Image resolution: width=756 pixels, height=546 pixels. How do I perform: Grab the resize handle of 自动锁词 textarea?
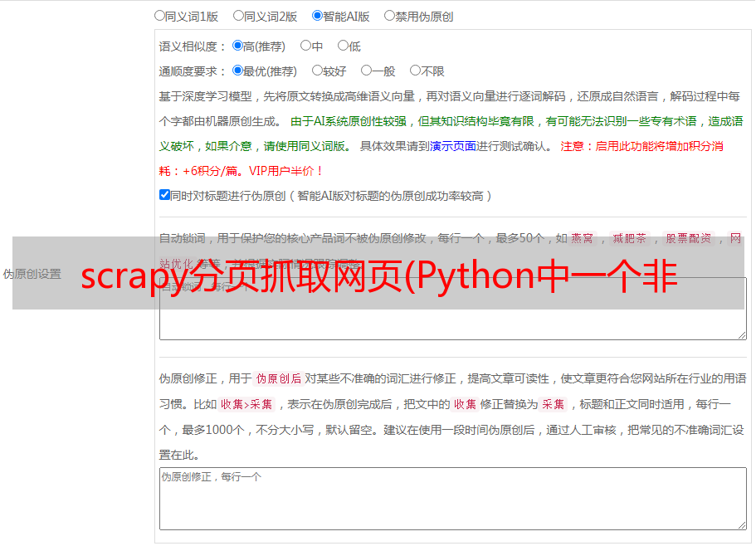(x=742, y=335)
